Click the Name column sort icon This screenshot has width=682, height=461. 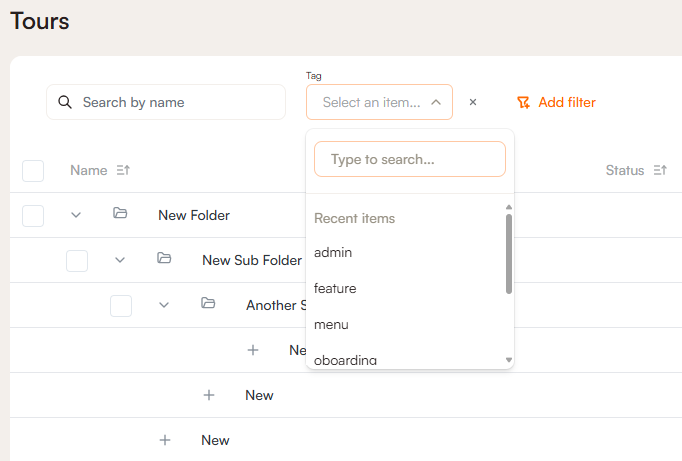123,171
